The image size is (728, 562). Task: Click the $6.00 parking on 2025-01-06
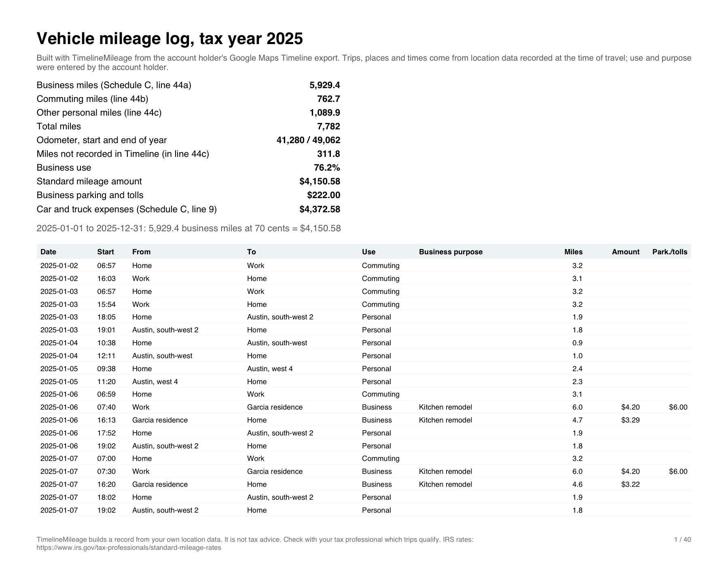[x=678, y=407]
